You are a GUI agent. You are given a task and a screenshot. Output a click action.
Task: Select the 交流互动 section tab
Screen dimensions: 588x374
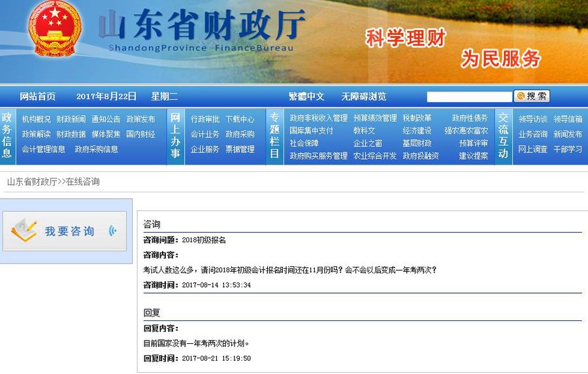(x=503, y=136)
